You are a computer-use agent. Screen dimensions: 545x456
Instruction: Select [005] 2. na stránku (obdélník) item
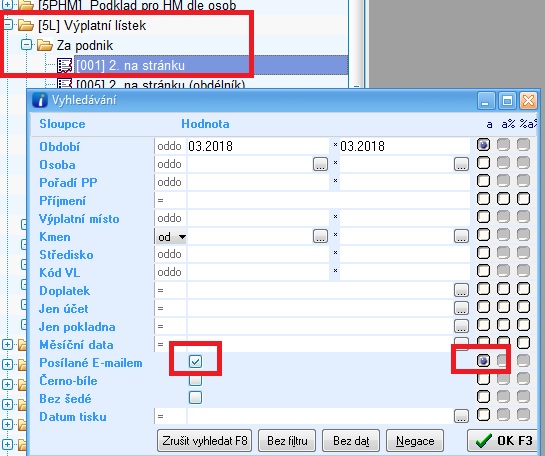(x=161, y=84)
